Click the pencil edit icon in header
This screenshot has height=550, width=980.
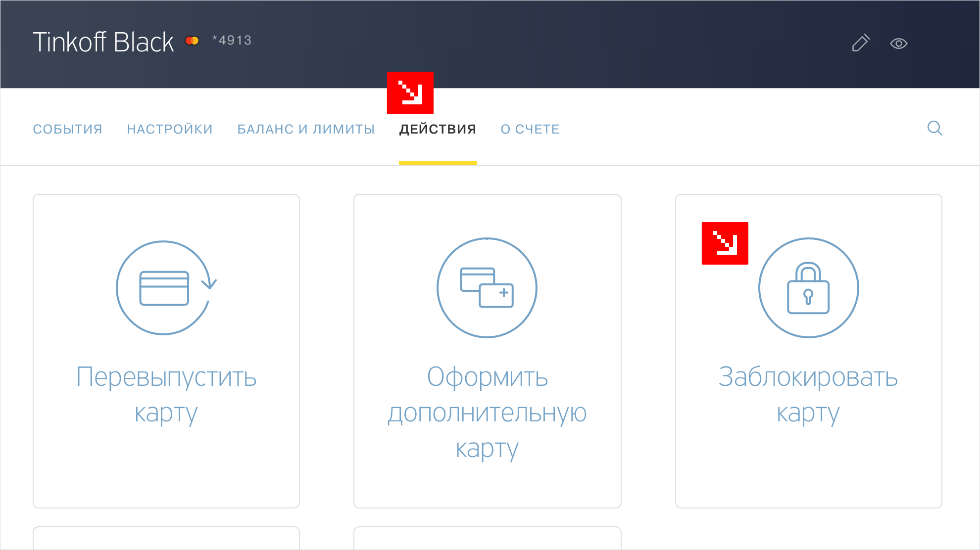point(861,43)
